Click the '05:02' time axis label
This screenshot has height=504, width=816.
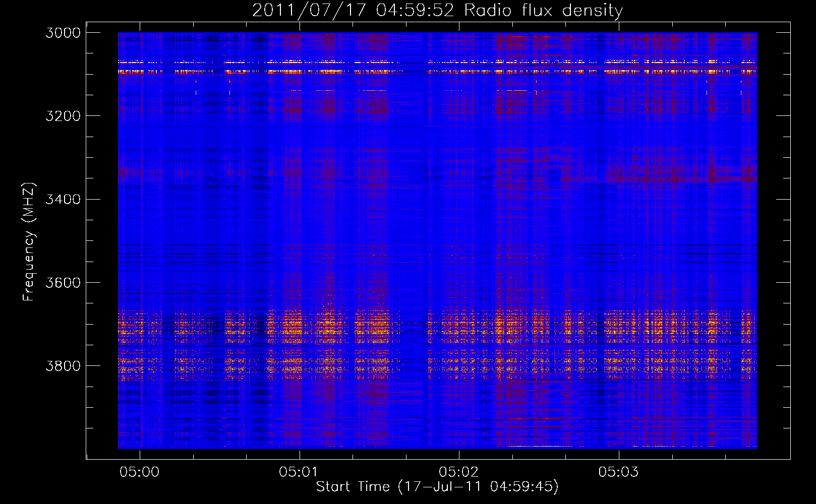[459, 472]
